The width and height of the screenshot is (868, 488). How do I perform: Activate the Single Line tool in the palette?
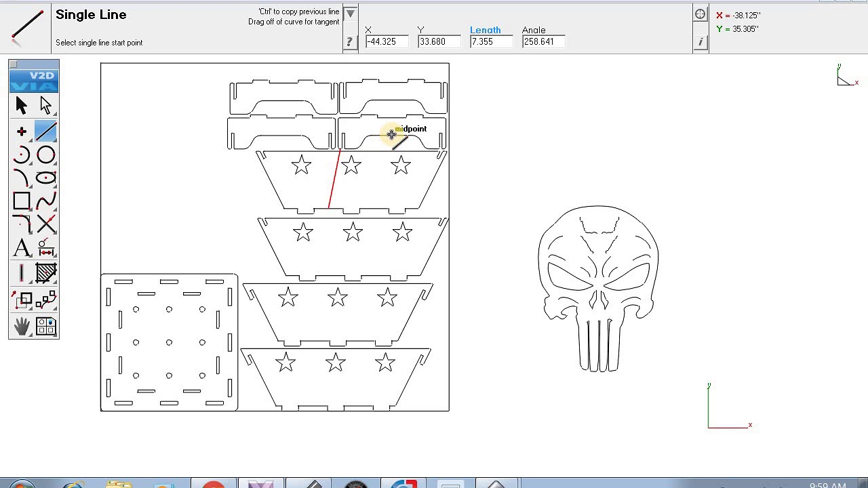45,131
